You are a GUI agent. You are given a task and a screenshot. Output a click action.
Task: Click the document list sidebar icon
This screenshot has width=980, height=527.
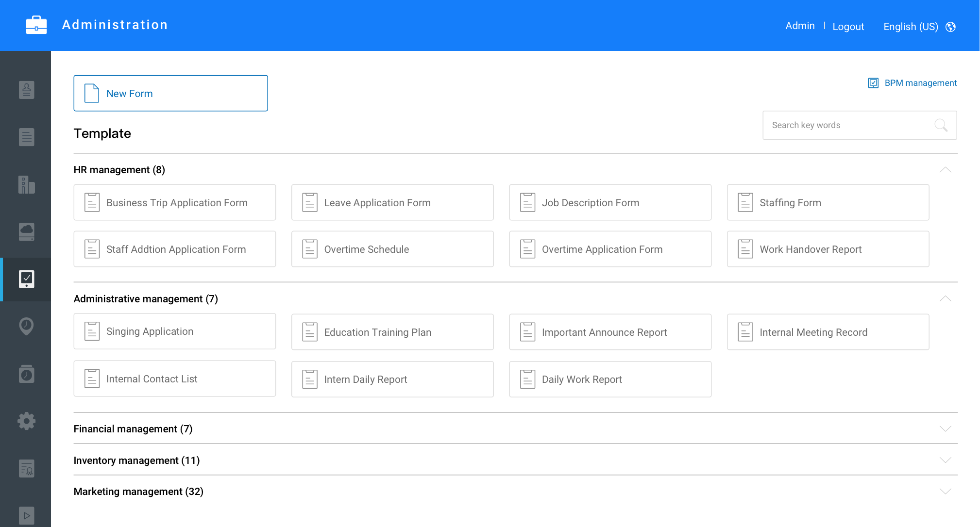click(x=26, y=137)
